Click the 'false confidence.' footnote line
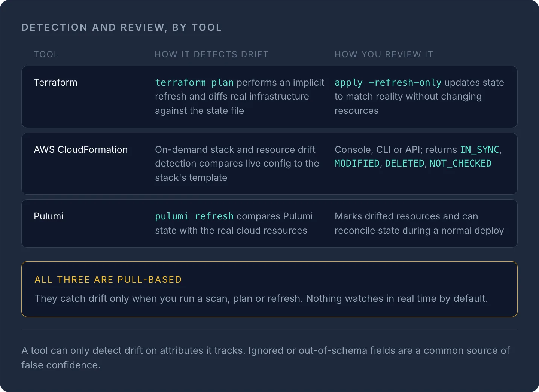 click(61, 365)
